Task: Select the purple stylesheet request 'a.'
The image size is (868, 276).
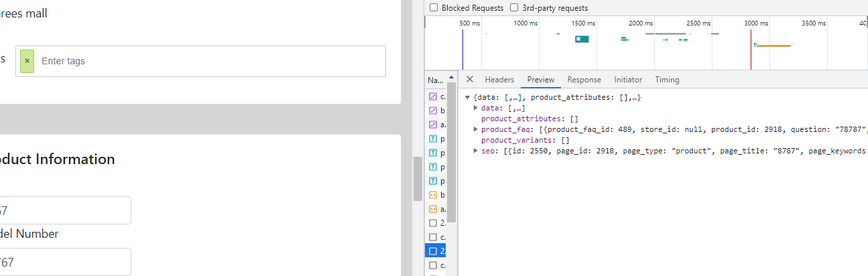Action: [x=437, y=125]
